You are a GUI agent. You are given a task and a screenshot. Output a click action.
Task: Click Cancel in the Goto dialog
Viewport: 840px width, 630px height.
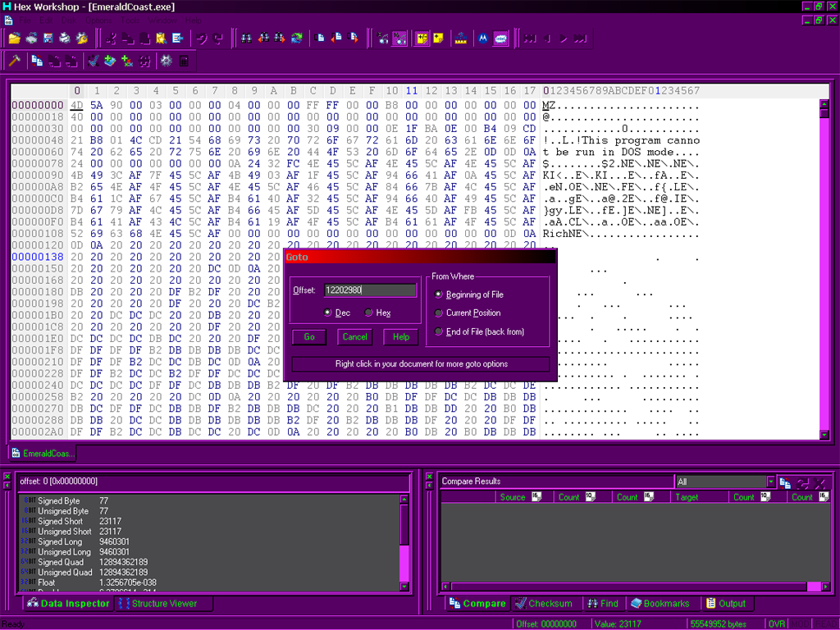coord(354,337)
